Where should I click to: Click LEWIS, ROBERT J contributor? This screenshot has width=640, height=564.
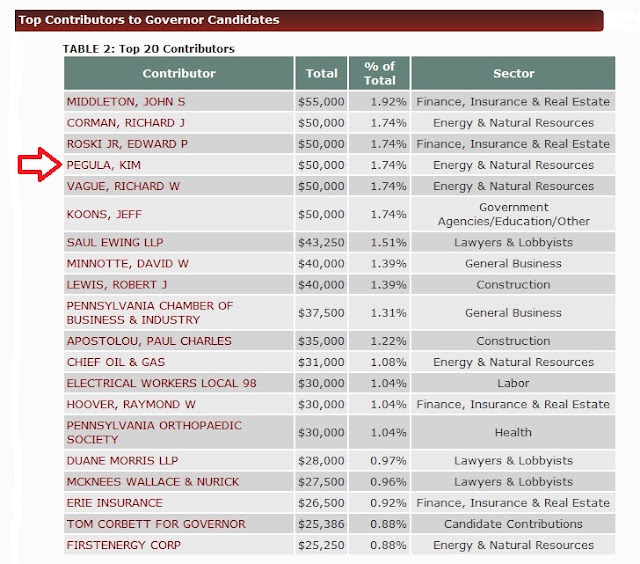pyautogui.click(x=117, y=285)
